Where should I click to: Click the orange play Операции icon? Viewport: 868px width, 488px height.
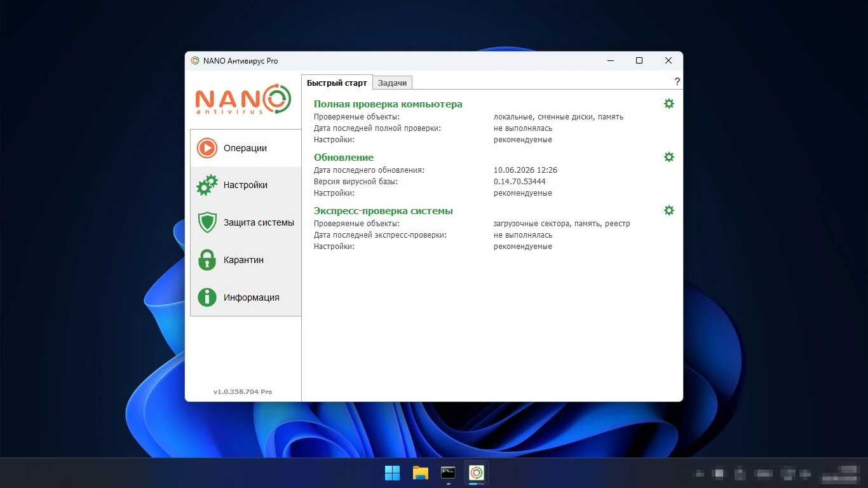point(207,148)
